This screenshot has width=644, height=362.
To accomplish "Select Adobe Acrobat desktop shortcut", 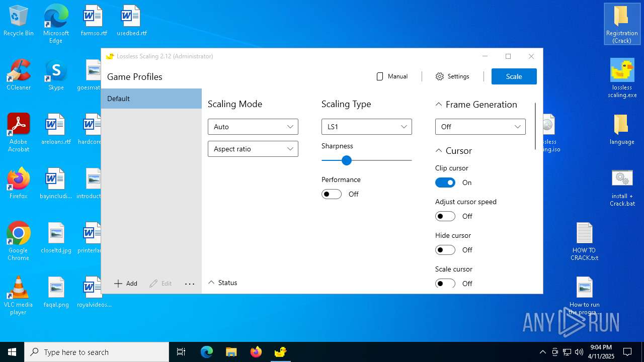I will (19, 132).
